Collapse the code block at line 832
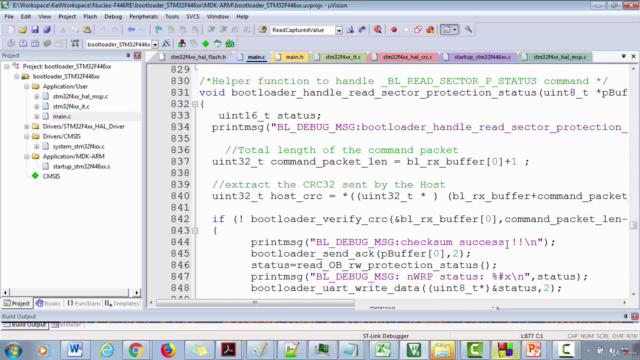640x360 pixels. pos(195,104)
